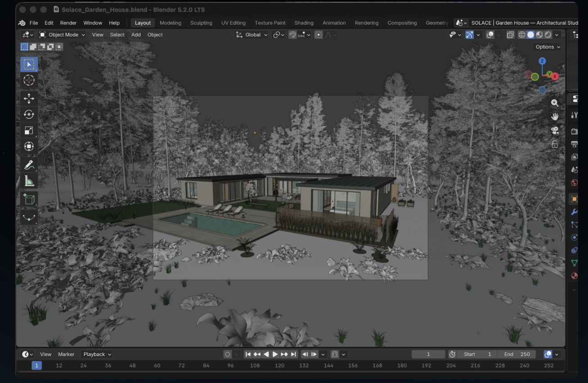This screenshot has height=383, width=588.
Task: Open the timeline Marker menu
Action: 66,354
